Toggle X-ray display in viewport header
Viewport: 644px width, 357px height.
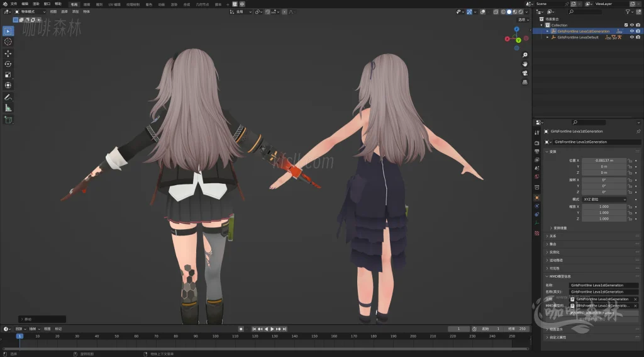coord(496,12)
